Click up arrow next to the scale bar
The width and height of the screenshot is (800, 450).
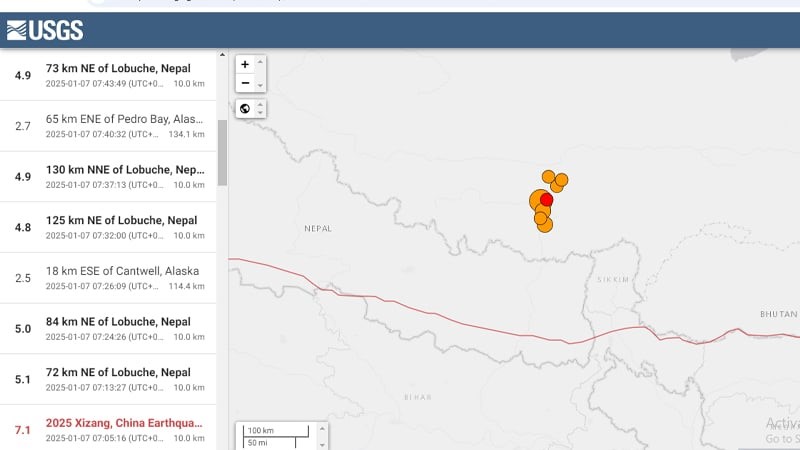point(321,430)
